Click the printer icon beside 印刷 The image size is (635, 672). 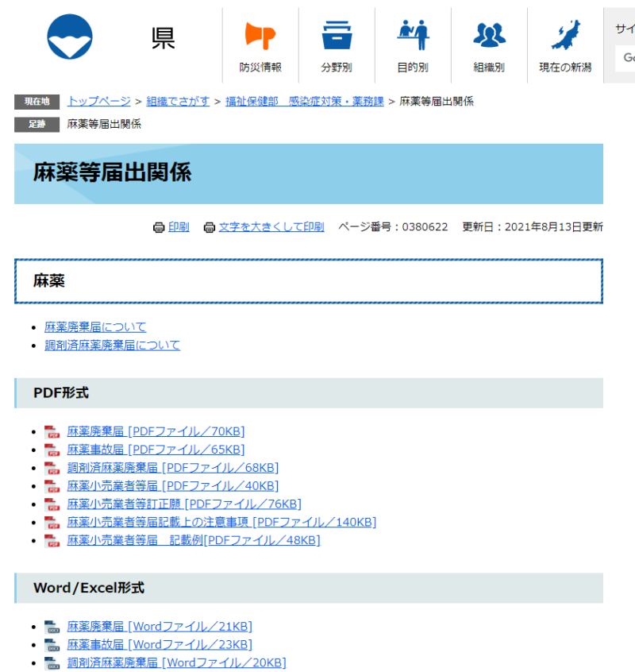[159, 227]
